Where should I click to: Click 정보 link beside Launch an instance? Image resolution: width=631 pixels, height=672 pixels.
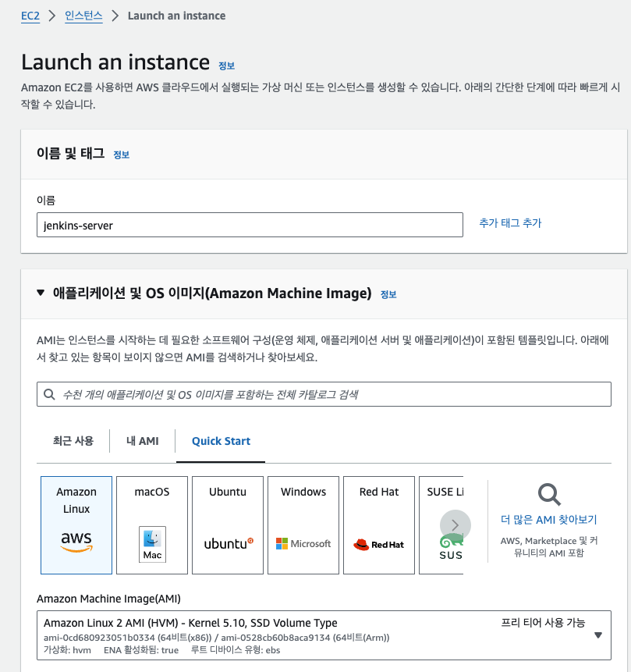227,66
